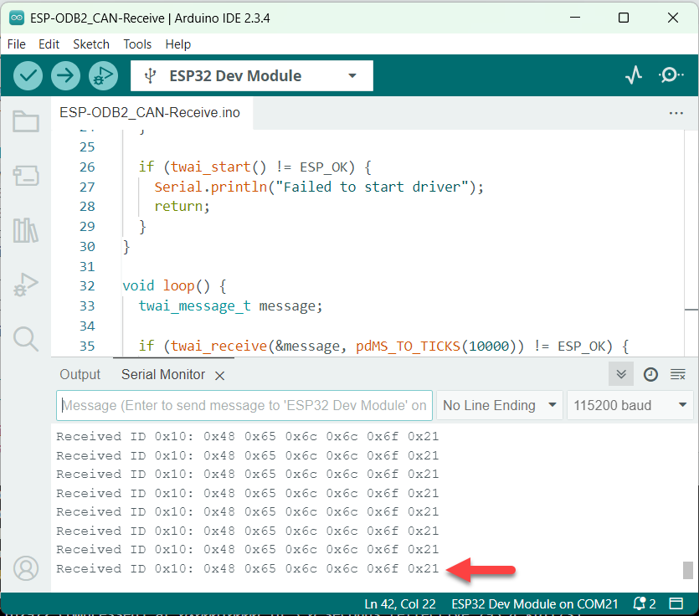Close the Arduino IDE window
The width and height of the screenshot is (699, 616).
coord(673,18)
